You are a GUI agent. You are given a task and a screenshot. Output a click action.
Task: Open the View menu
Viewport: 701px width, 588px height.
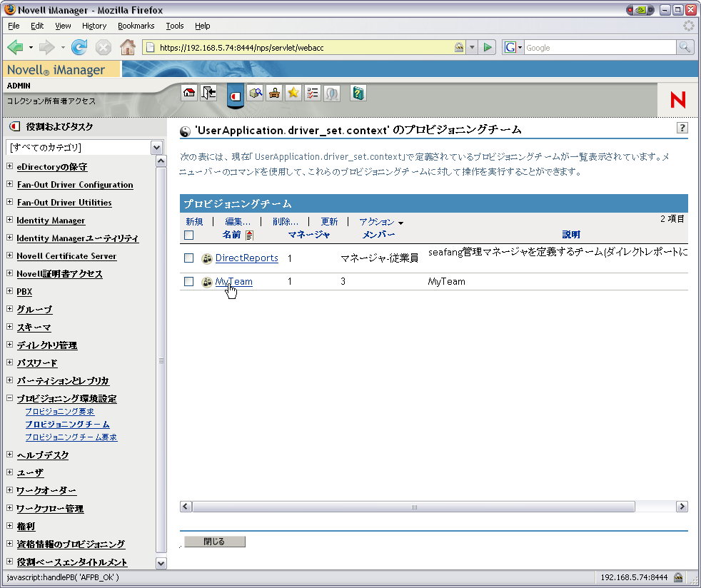point(63,26)
